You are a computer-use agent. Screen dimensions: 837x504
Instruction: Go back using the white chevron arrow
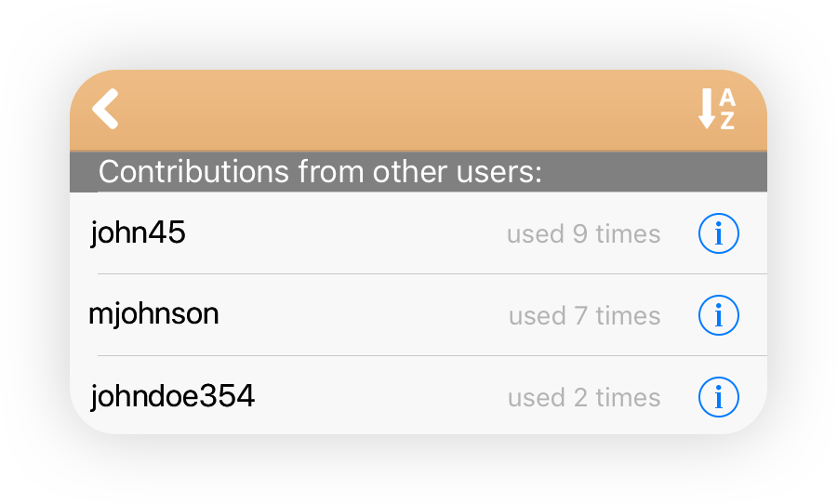[105, 109]
